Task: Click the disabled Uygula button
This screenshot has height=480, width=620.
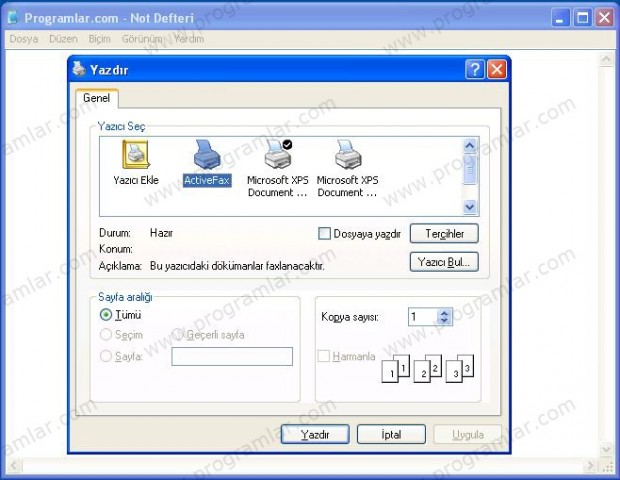Action: (x=468, y=435)
